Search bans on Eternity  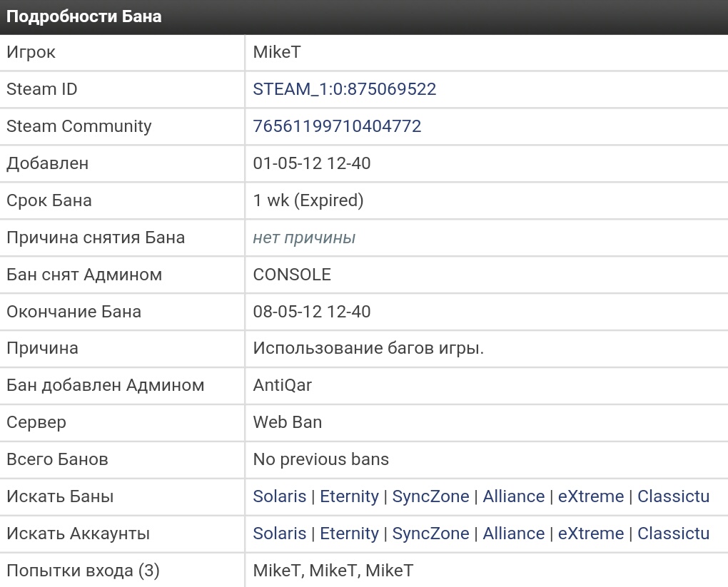click(349, 496)
